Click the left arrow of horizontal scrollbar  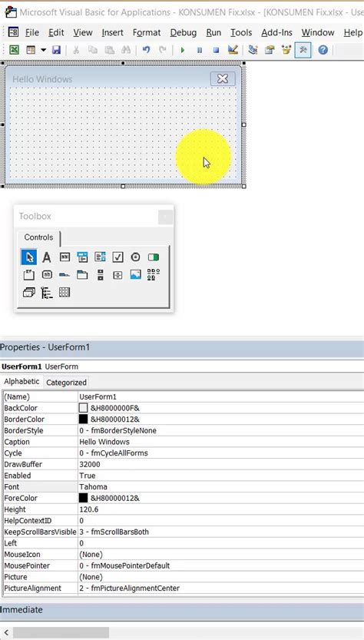(6, 632)
